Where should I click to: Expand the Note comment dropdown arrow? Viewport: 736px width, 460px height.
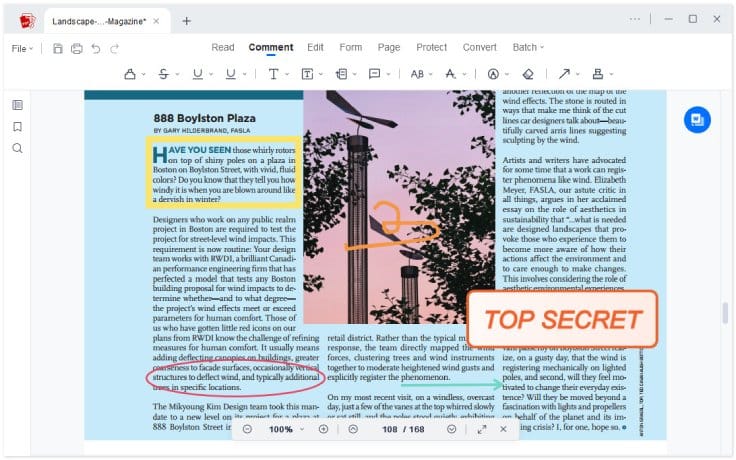tap(388, 75)
